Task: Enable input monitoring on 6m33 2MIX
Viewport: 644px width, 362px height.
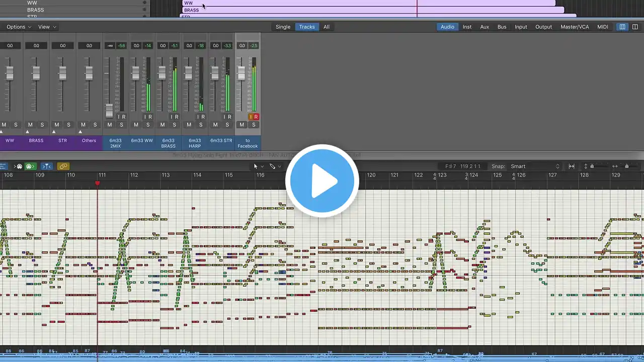Action: pos(119,117)
